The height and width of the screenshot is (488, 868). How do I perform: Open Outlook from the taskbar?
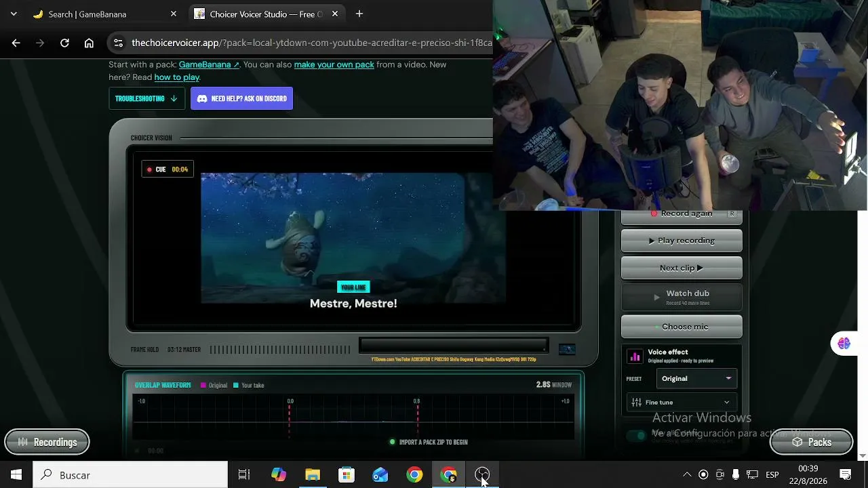tap(380, 474)
